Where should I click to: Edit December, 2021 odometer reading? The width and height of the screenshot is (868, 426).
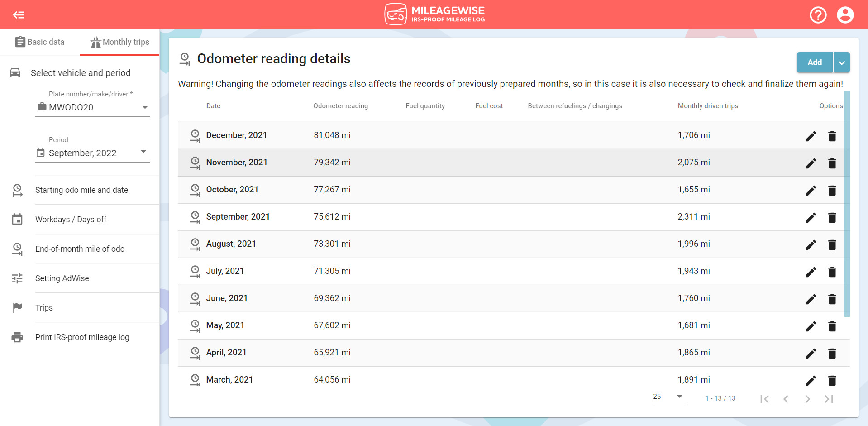(x=811, y=136)
